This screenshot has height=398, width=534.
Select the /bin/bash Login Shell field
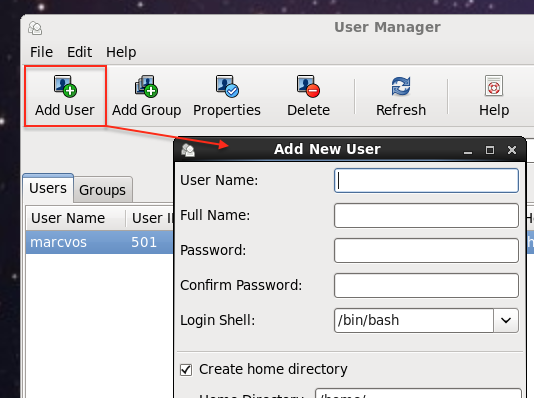click(x=414, y=320)
